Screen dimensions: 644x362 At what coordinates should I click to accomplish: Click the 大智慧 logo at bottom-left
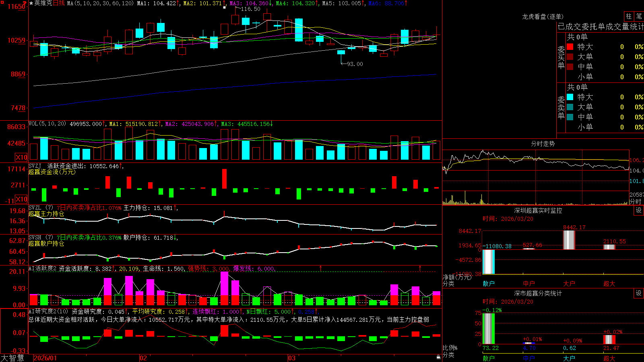tap(12, 358)
